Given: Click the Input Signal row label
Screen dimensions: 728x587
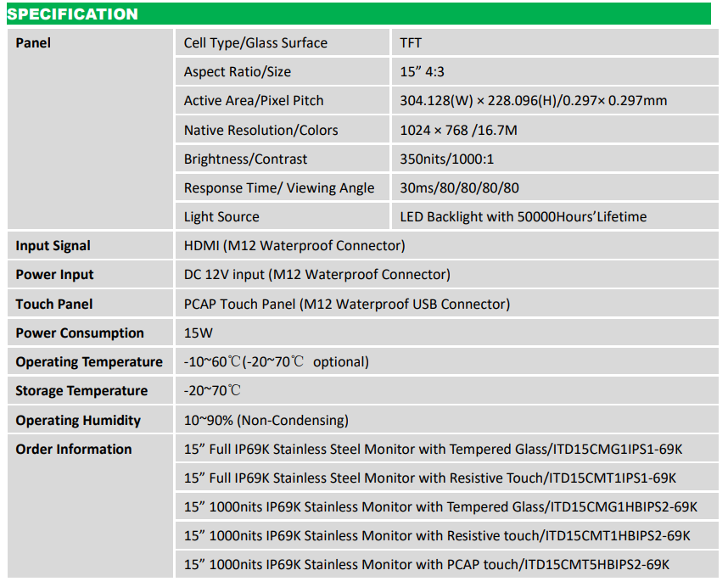Looking at the screenshot, I should pos(53,246).
